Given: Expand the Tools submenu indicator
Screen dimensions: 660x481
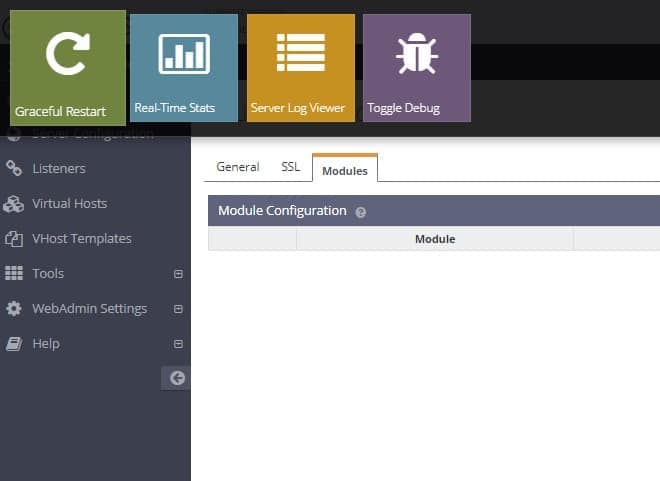Looking at the screenshot, I should point(178,274).
